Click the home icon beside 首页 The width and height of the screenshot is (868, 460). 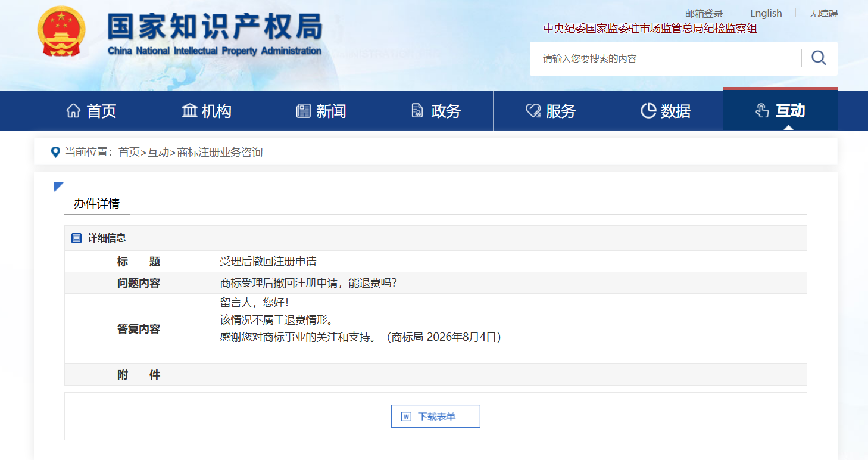pyautogui.click(x=73, y=111)
